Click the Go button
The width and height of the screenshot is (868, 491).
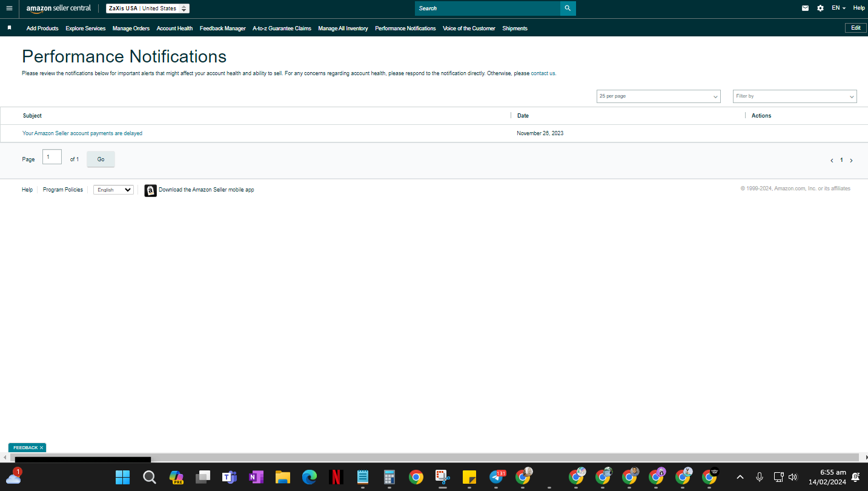[x=101, y=159]
